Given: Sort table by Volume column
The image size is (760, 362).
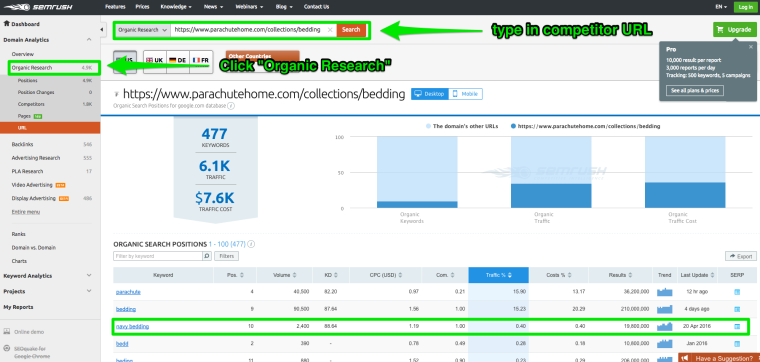Looking at the screenshot, I should pos(286,275).
